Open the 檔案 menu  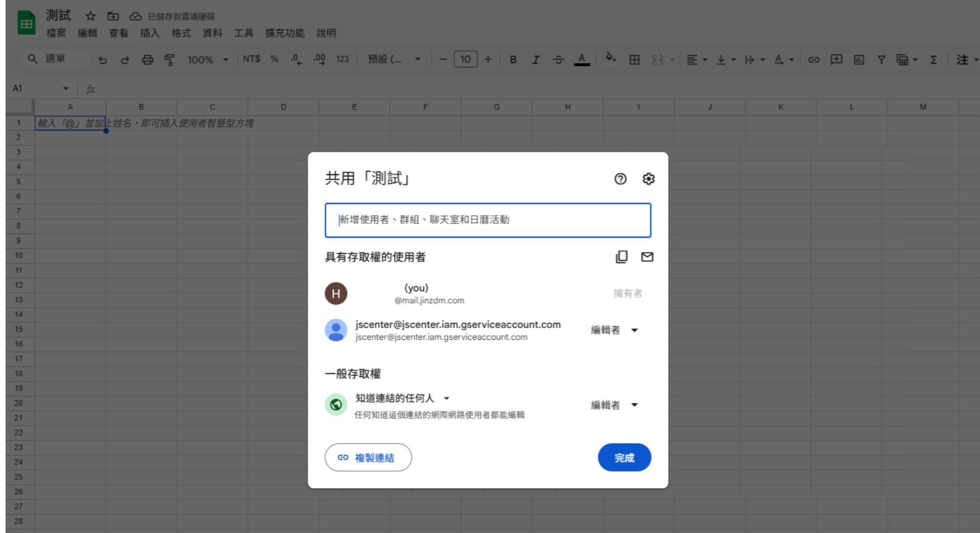coord(56,33)
